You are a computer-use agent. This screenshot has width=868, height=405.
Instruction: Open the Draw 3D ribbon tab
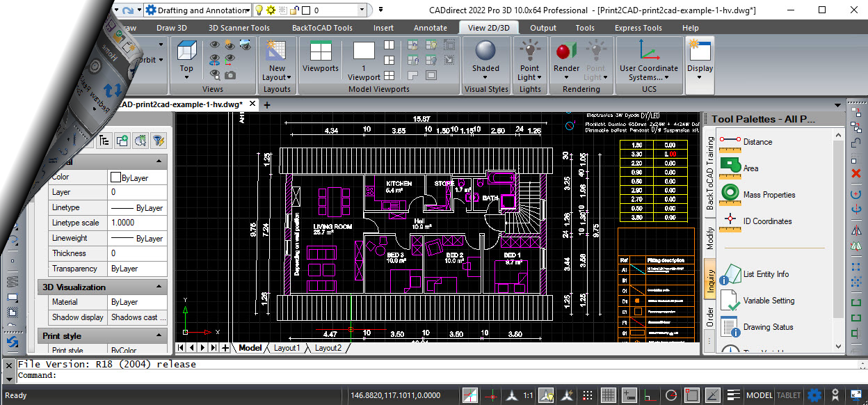(x=171, y=28)
